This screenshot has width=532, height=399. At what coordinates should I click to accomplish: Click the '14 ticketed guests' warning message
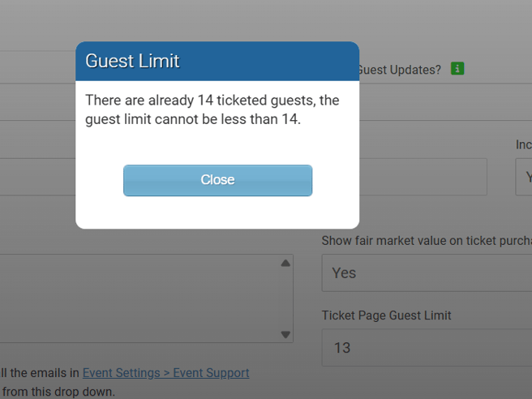click(212, 110)
